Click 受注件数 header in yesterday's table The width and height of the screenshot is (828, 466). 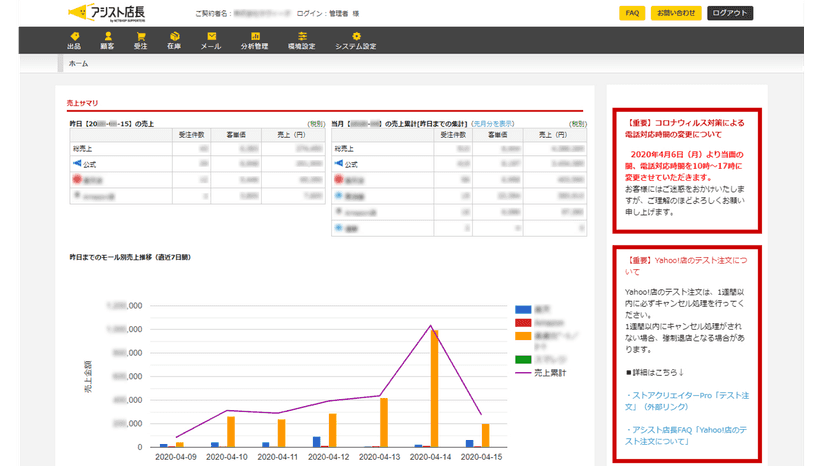[191, 135]
